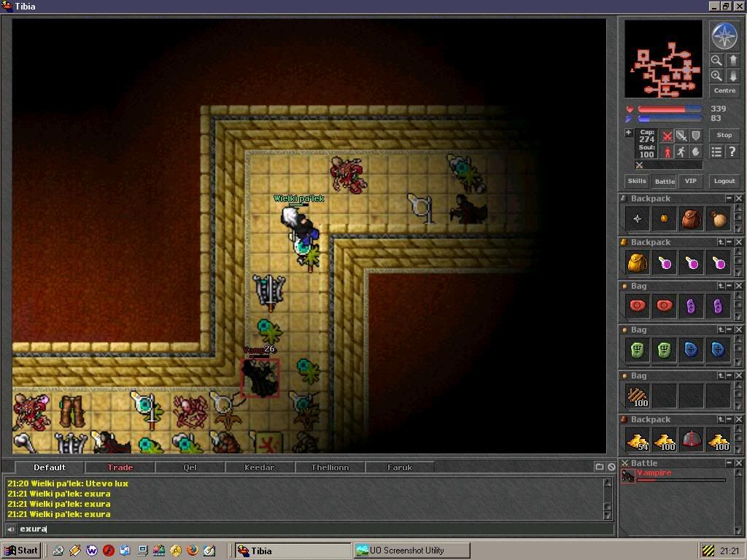The image size is (747, 560).
Task: Click the Logout button
Action: [x=724, y=181]
